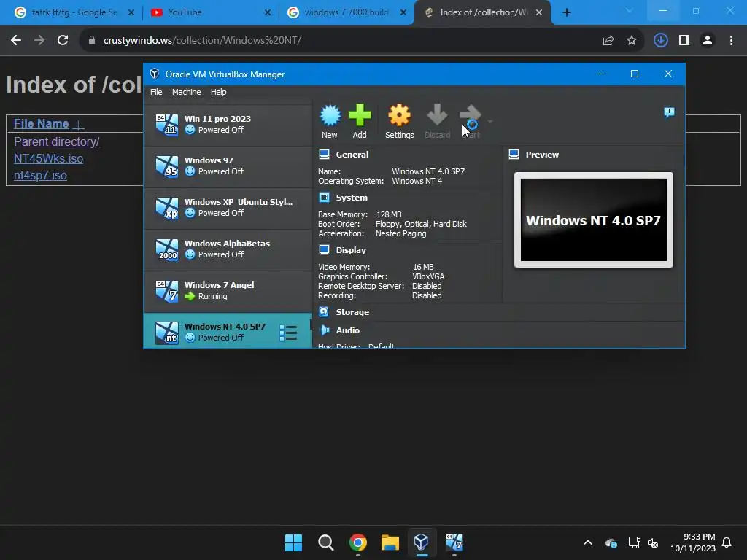Close the YouTube browser tab

tap(268, 12)
